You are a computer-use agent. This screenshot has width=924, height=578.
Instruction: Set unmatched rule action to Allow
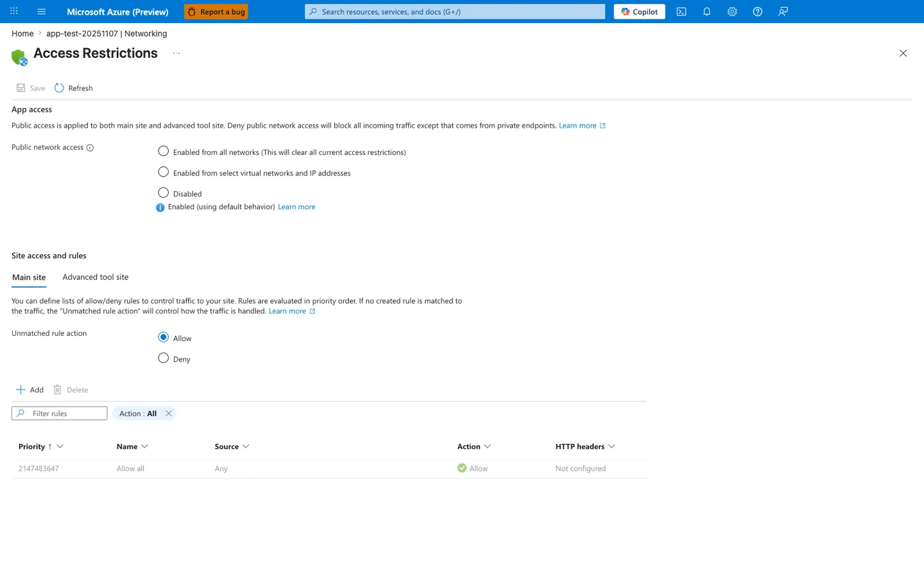coord(164,337)
